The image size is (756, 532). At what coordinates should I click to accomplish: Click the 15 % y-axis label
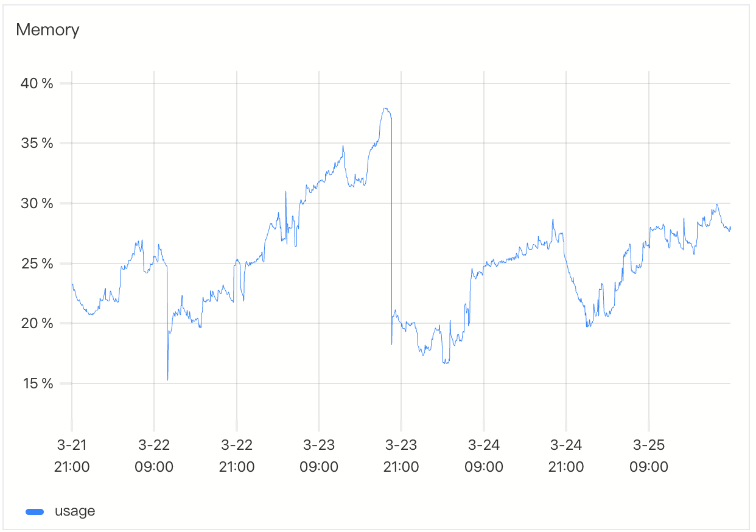(x=37, y=383)
